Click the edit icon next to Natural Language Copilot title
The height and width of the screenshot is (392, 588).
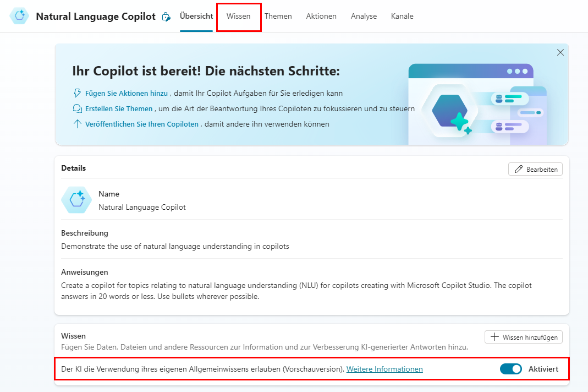166,17
